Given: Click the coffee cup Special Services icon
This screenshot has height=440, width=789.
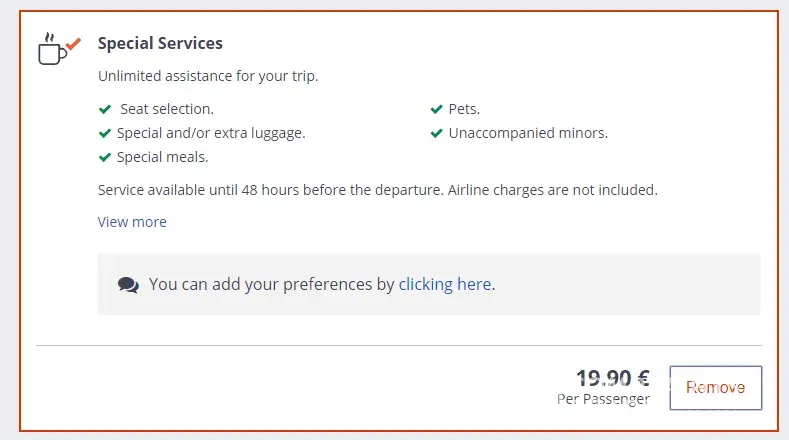Looking at the screenshot, I should click(54, 50).
